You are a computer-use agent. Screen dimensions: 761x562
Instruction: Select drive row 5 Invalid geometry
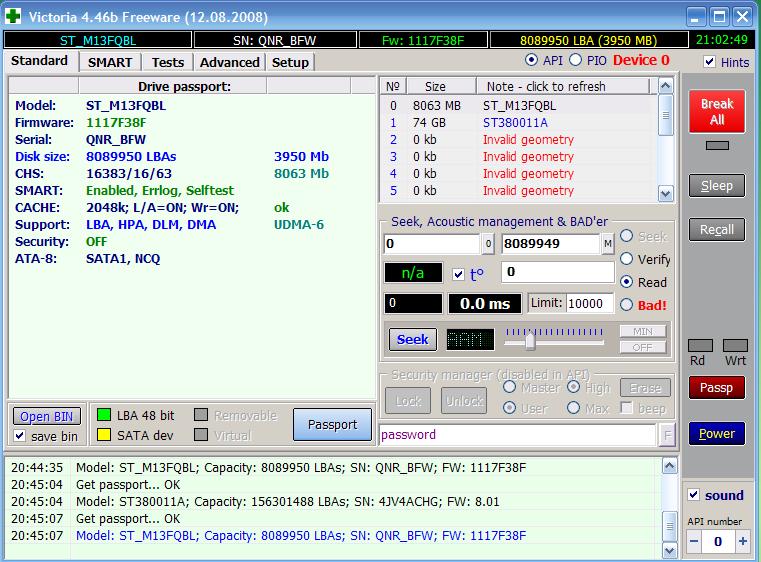518,190
